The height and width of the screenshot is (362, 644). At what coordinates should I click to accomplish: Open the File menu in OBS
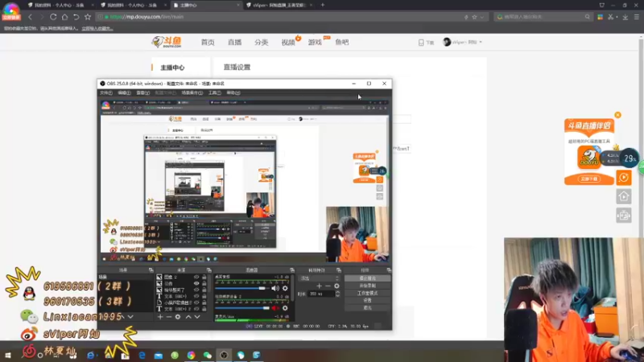tap(106, 93)
